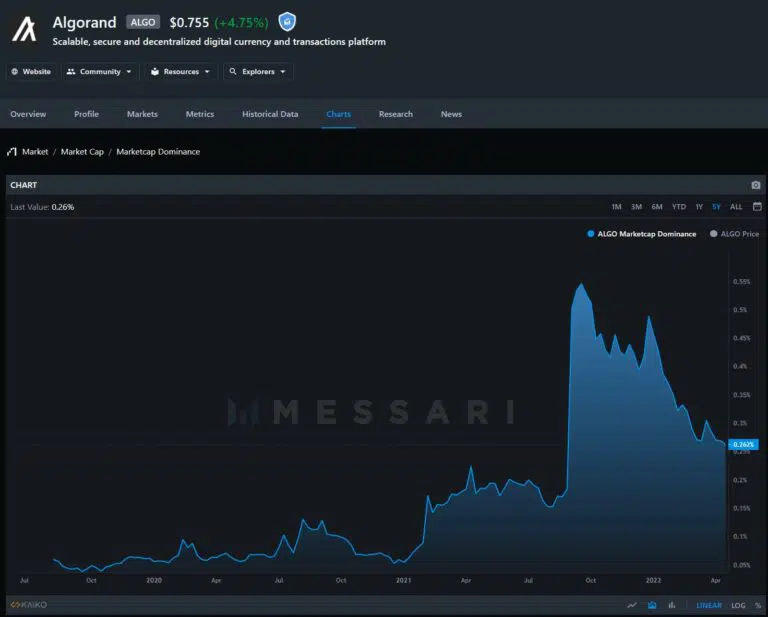The height and width of the screenshot is (617, 768).
Task: Select the YTD time range
Action: point(679,207)
